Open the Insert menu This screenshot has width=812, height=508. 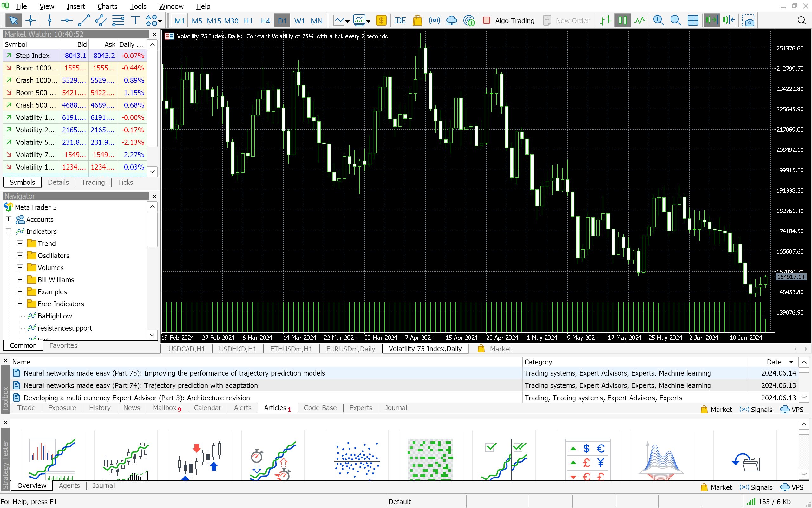pos(76,6)
